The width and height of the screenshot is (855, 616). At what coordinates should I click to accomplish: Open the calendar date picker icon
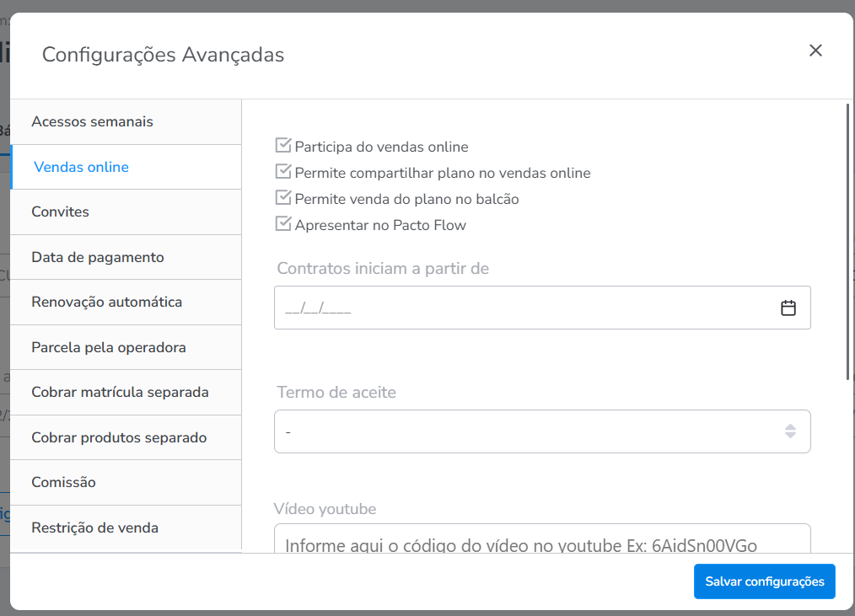click(x=788, y=308)
